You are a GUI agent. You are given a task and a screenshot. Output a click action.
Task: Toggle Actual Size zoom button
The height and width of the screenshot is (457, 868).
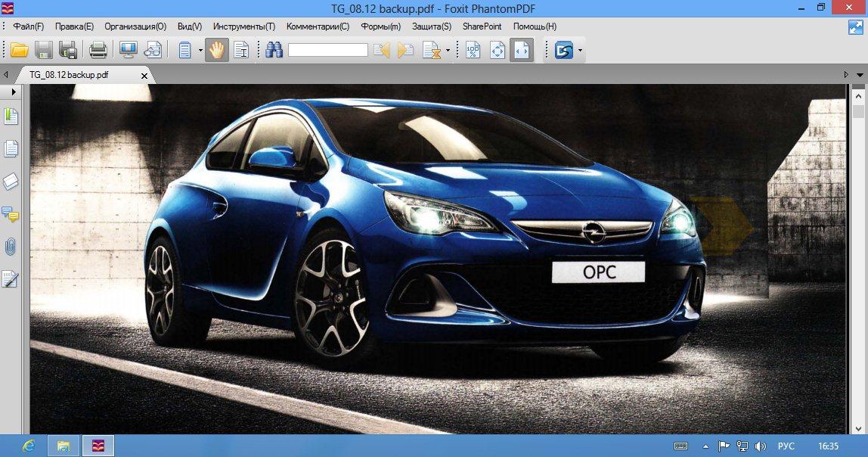(473, 51)
